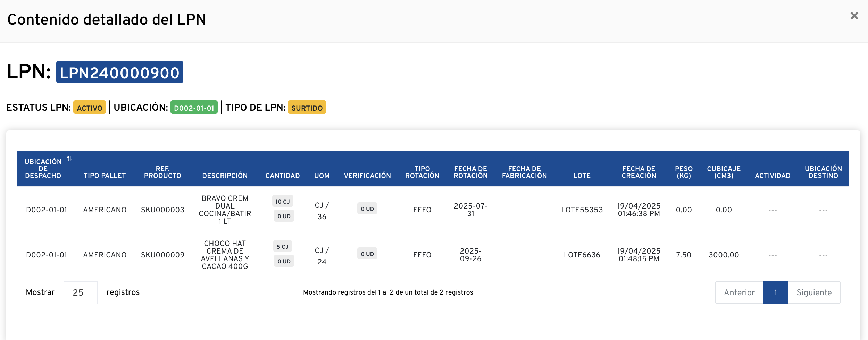This screenshot has height=340, width=868.
Task: Select the SKU000009 product reference
Action: click(162, 255)
